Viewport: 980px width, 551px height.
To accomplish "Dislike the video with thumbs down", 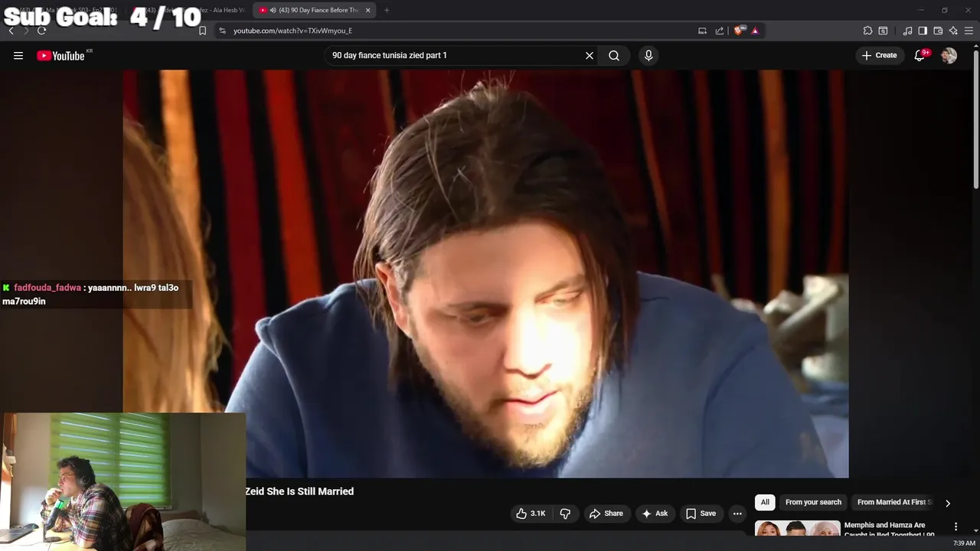I will 565,514.
